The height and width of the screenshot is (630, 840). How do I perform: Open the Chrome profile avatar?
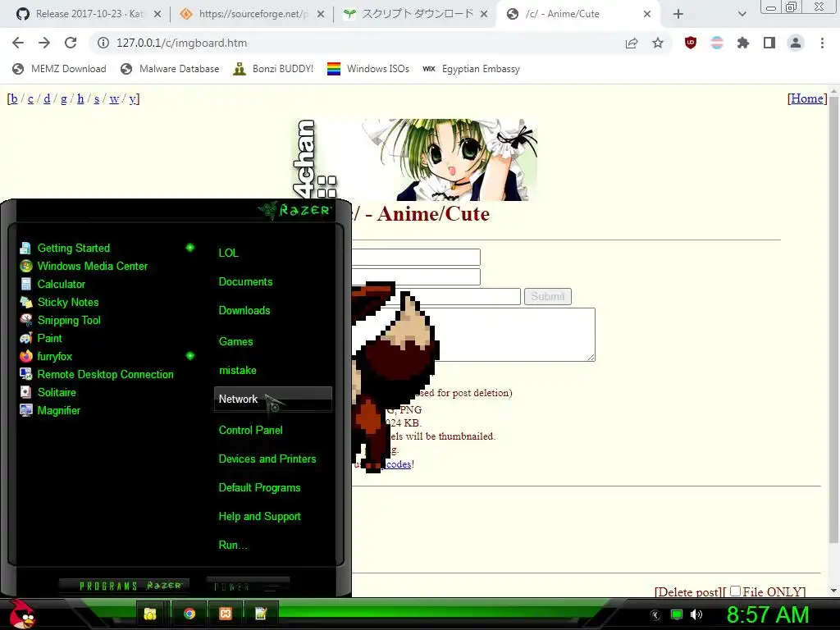[796, 43]
